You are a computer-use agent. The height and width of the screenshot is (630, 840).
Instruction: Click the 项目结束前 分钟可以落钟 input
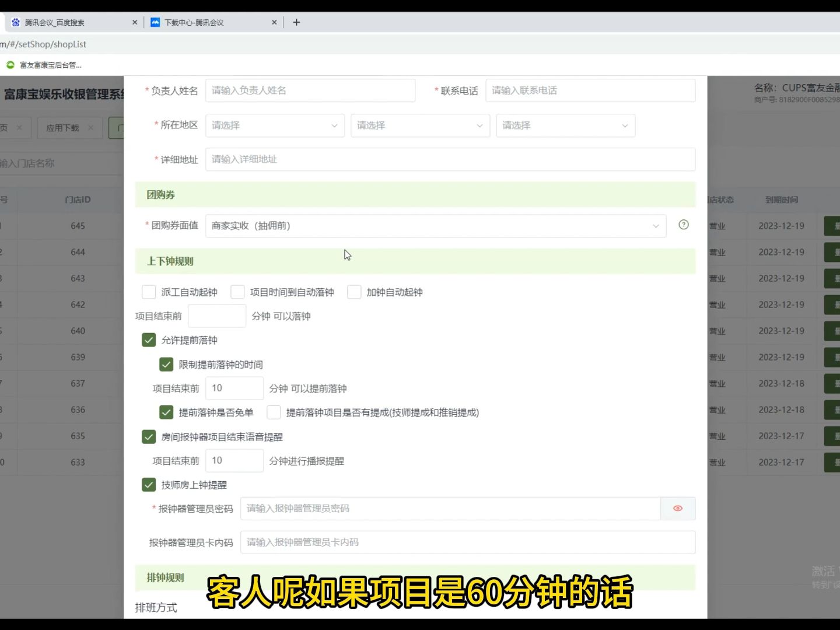point(217,316)
